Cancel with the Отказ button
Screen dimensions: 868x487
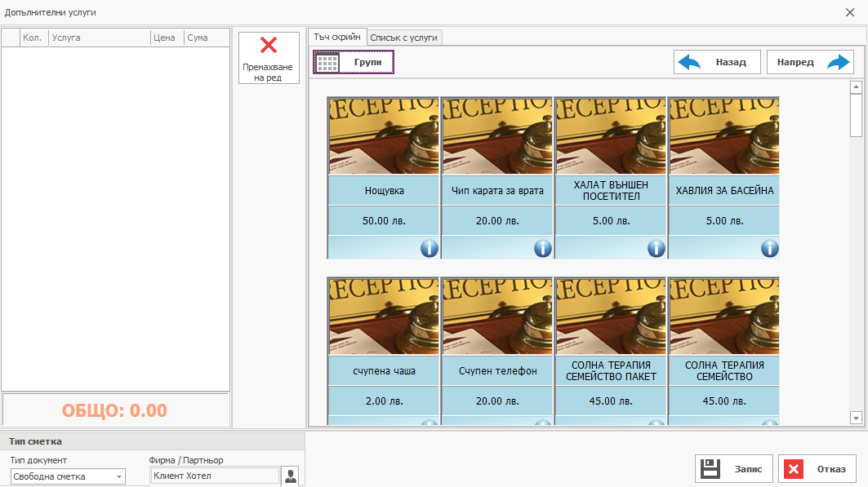[816, 468]
